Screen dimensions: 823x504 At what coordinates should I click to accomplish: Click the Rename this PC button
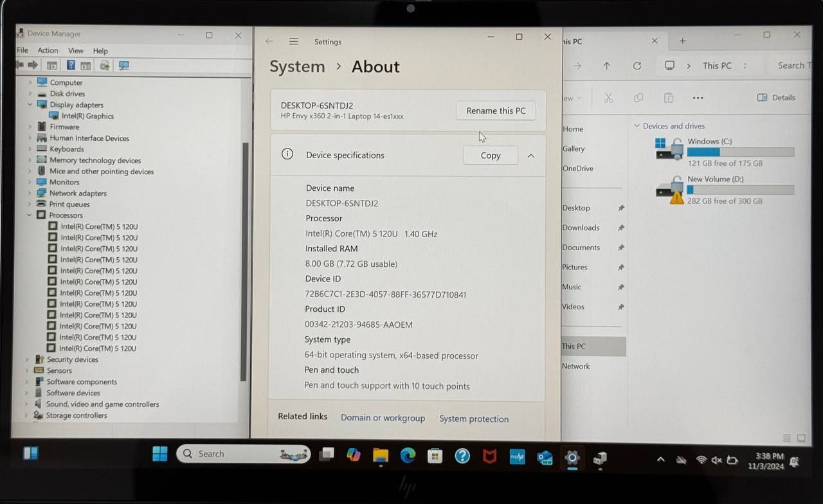[x=496, y=111]
